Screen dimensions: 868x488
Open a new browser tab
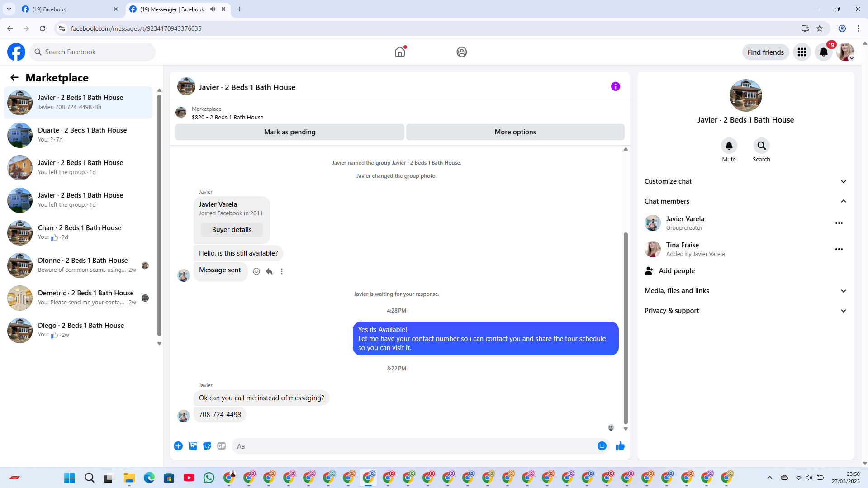click(x=240, y=9)
